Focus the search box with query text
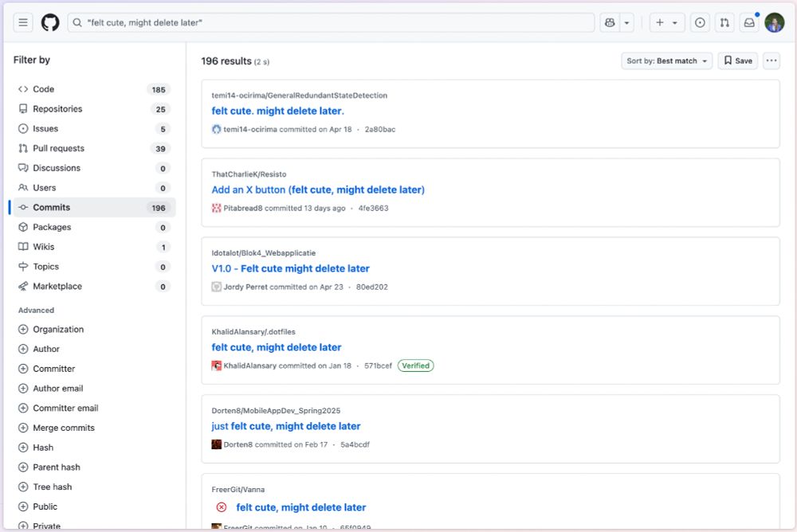 click(331, 22)
